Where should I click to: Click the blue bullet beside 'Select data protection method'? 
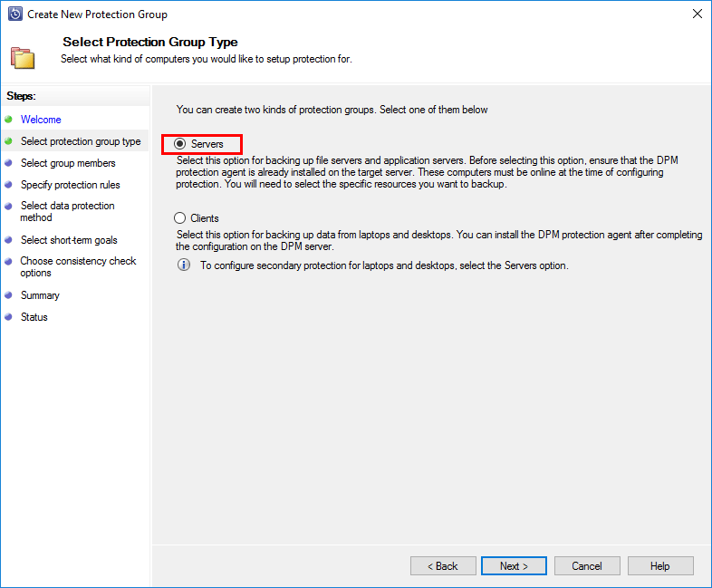point(8,207)
